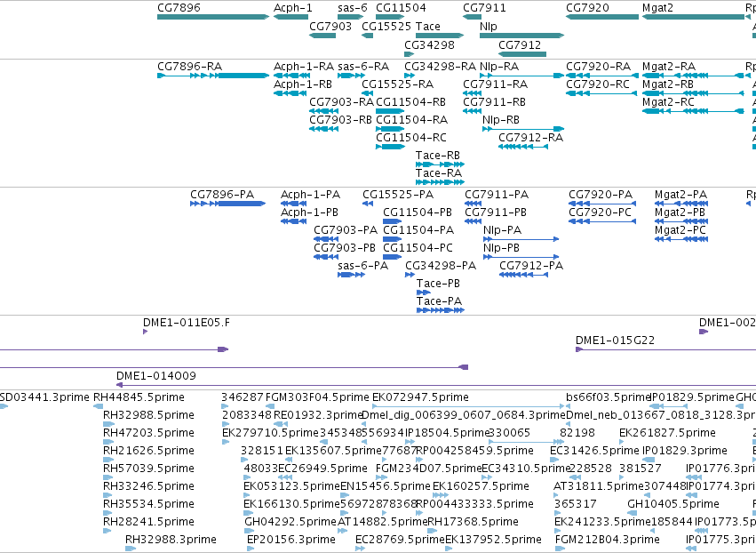The width and height of the screenshot is (756, 553).
Task: Select the Mgat2-RB transcript label
Action: [x=668, y=84]
